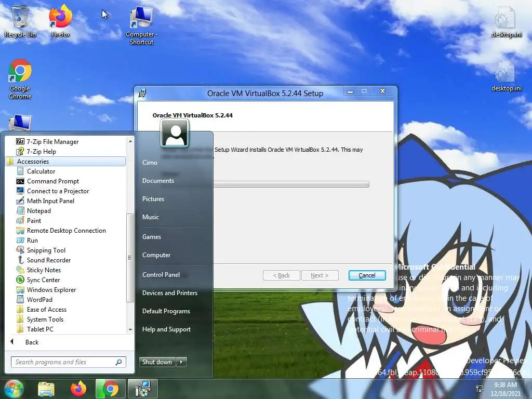
Task: Open Remote Desktop Connection icon
Action: pos(20,230)
